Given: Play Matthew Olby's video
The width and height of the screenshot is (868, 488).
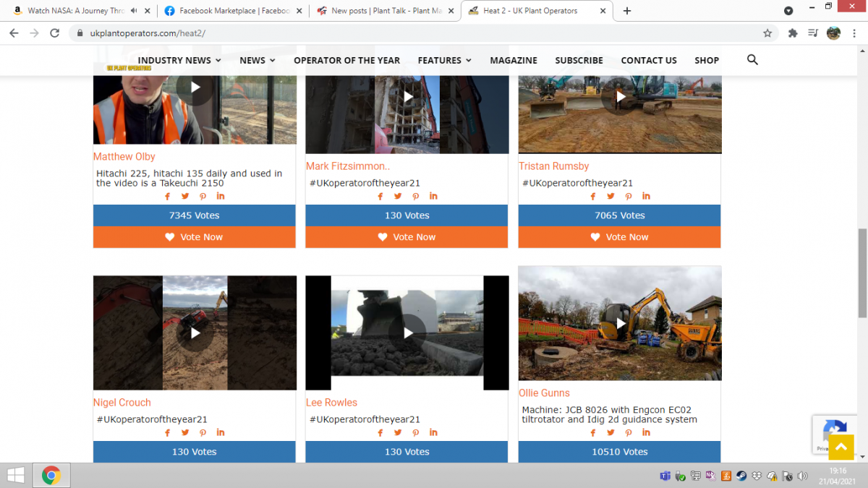Looking at the screenshot, I should (195, 87).
